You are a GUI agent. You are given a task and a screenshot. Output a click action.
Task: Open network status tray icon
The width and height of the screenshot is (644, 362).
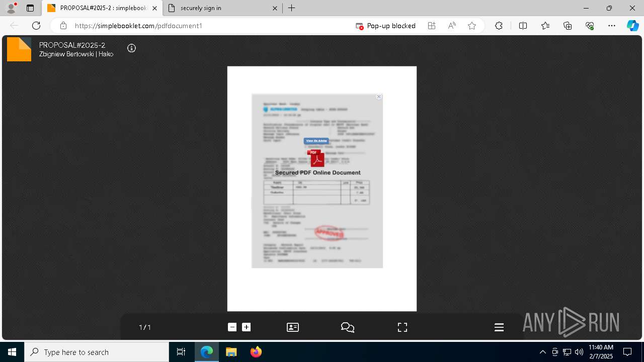[x=567, y=352]
